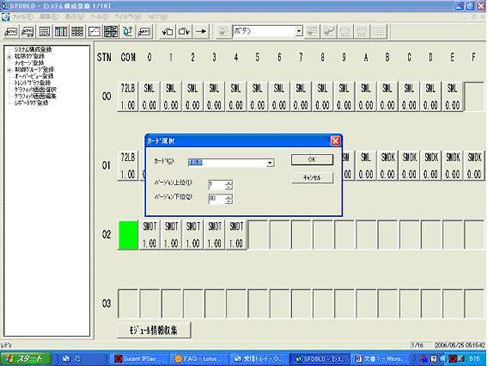Click the キャンセル button in dialog
488x366 pixels.
(312, 178)
